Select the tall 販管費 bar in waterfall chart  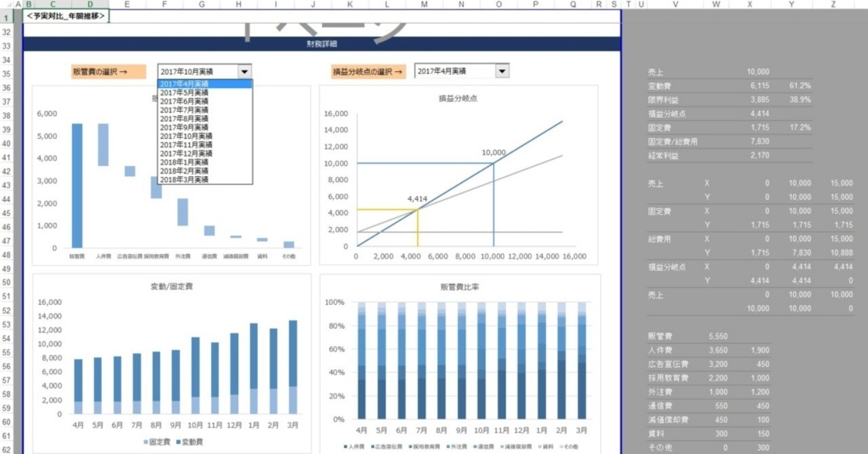[77, 186]
